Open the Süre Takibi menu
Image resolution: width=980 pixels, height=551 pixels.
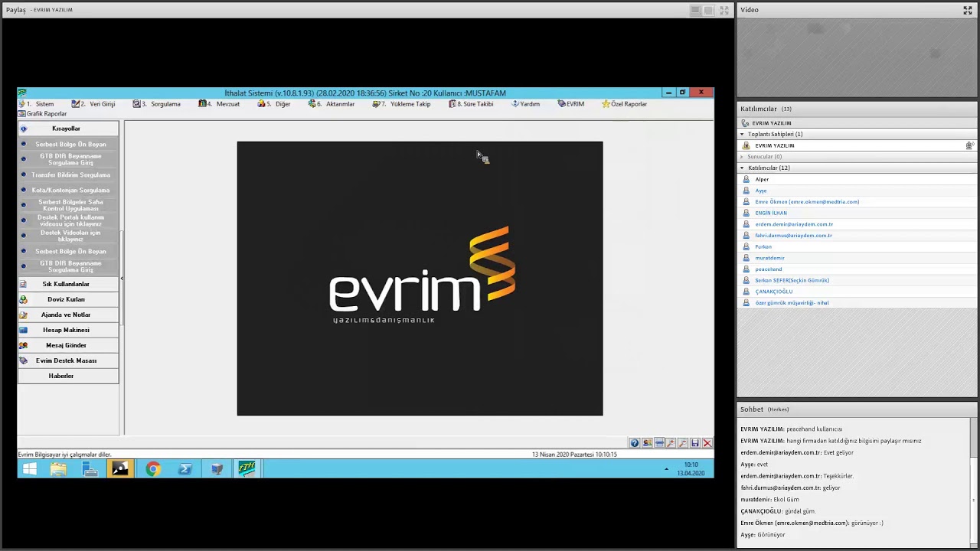(472, 104)
